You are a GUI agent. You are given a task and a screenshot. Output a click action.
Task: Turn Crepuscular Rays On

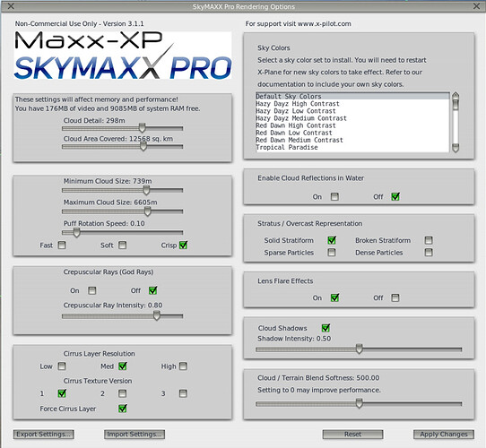pyautogui.click(x=92, y=290)
